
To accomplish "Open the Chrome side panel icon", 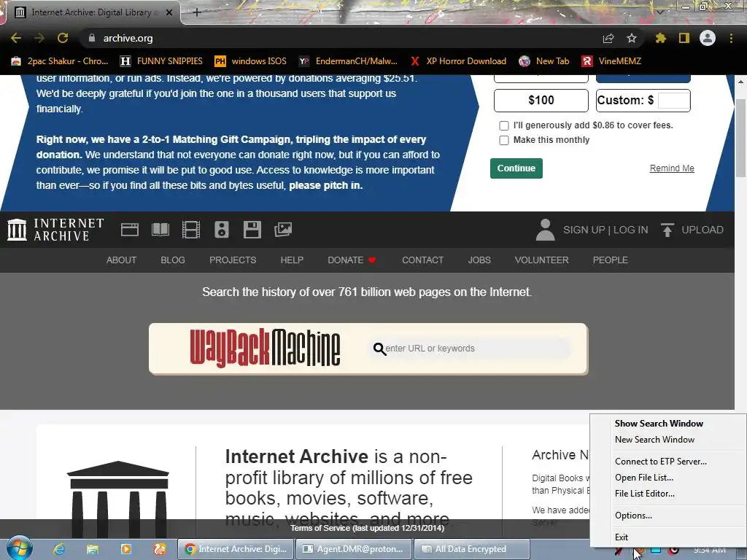I will (x=684, y=38).
